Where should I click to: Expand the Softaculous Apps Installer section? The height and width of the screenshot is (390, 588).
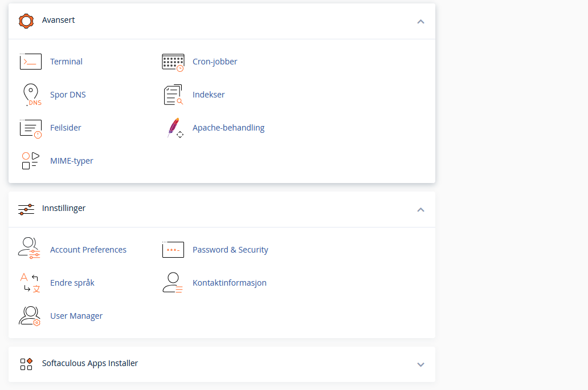[420, 364]
